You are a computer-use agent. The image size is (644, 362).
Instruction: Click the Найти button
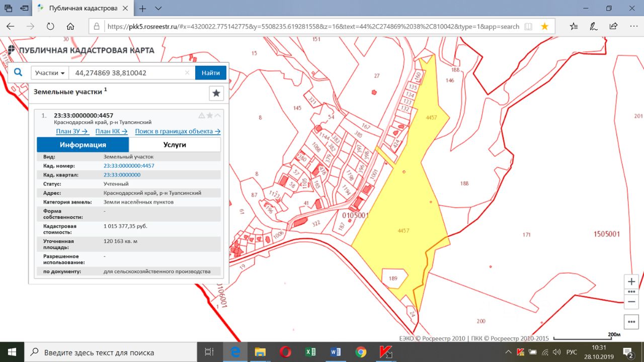[x=211, y=73]
